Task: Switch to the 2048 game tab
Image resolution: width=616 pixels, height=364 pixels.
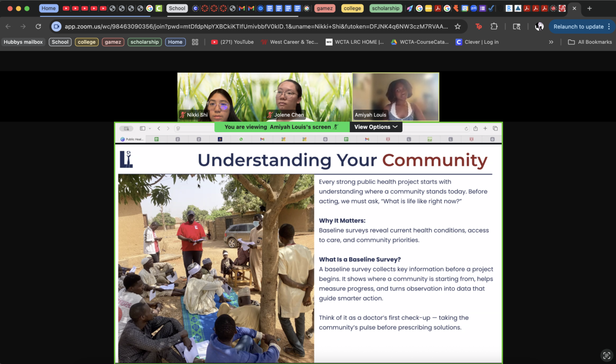Action: (x=428, y=8)
